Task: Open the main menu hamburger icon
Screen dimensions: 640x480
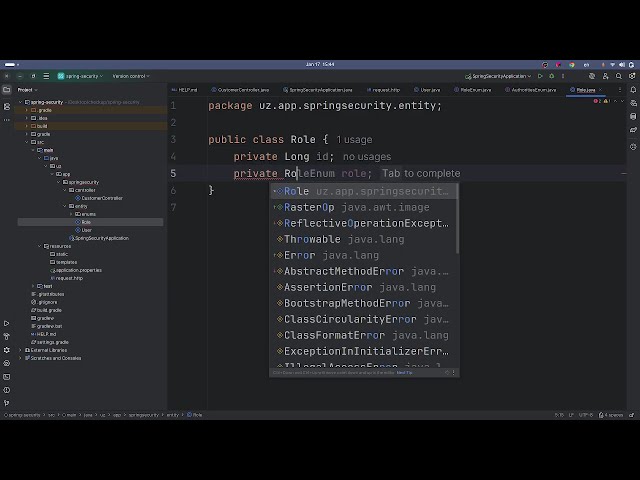Action: (46, 76)
